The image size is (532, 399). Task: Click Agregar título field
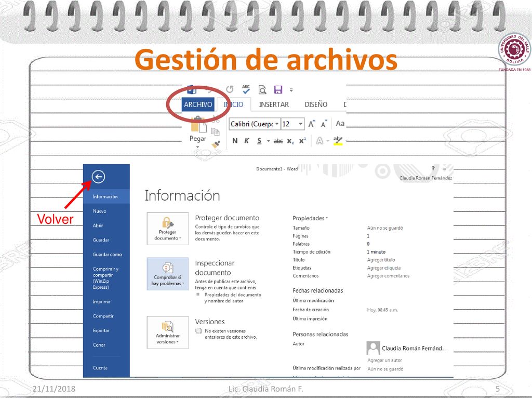coord(381,260)
